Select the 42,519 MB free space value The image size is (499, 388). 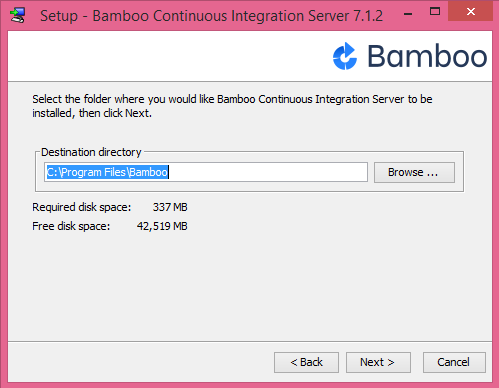tap(162, 226)
